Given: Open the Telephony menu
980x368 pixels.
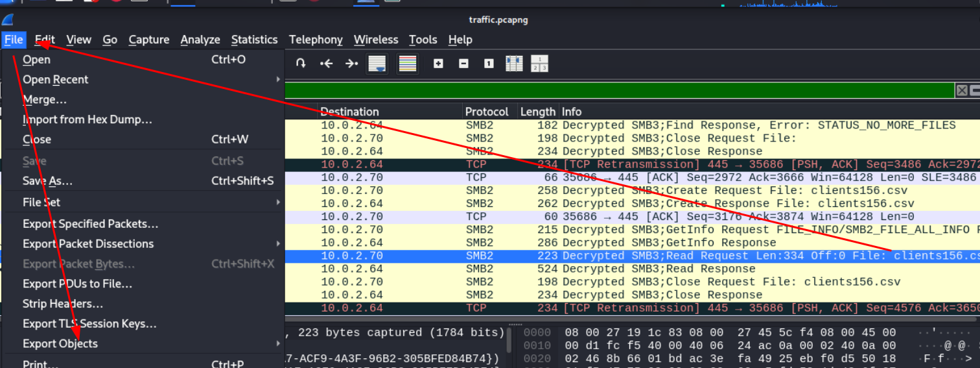Looking at the screenshot, I should [316, 40].
